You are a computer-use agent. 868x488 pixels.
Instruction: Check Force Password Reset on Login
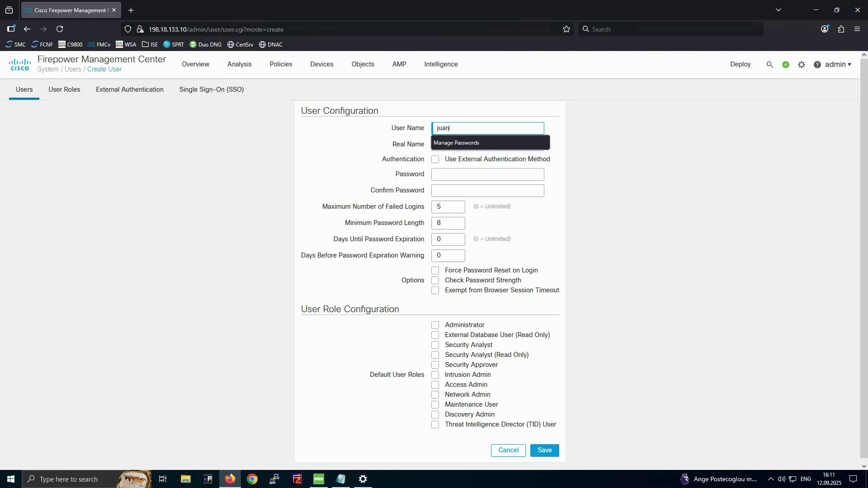(x=435, y=271)
